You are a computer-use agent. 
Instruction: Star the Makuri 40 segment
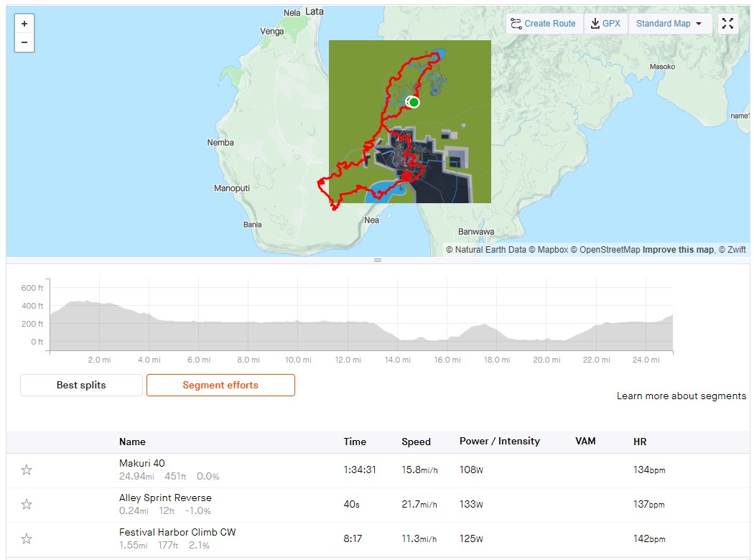point(27,470)
